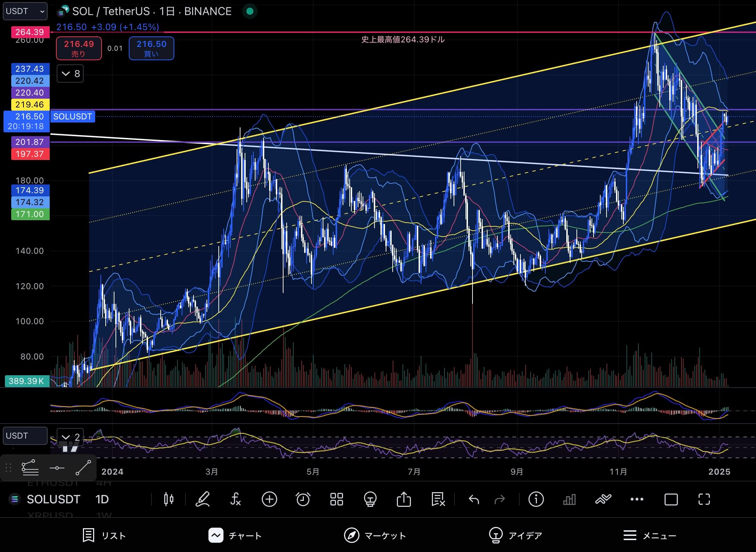Click the 216.50 +3.09 (+1.45%) quote text

click(x=108, y=27)
